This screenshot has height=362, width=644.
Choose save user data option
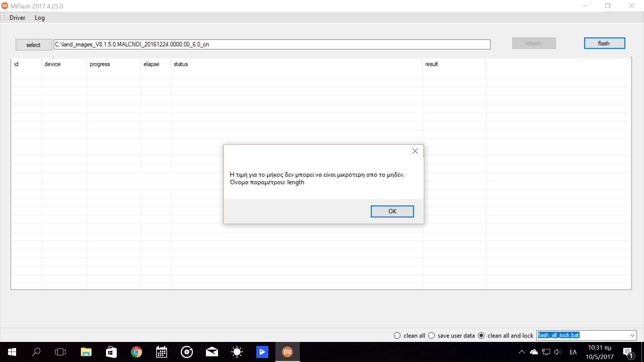pos(432,336)
